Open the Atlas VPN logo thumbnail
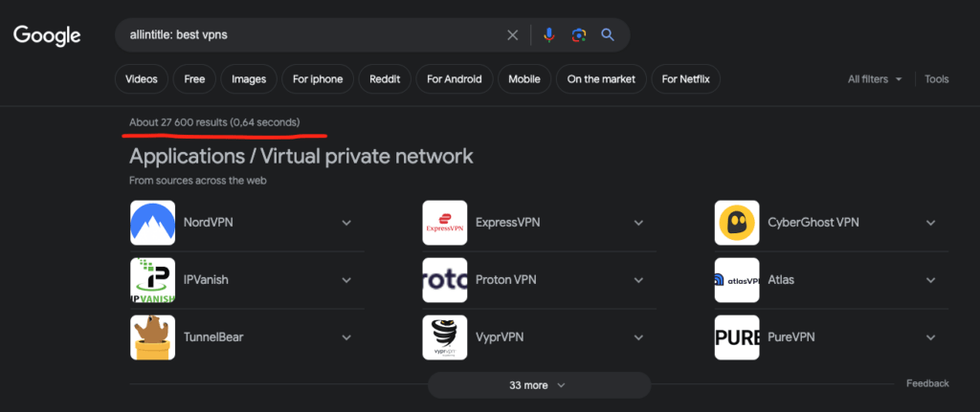 (737, 280)
